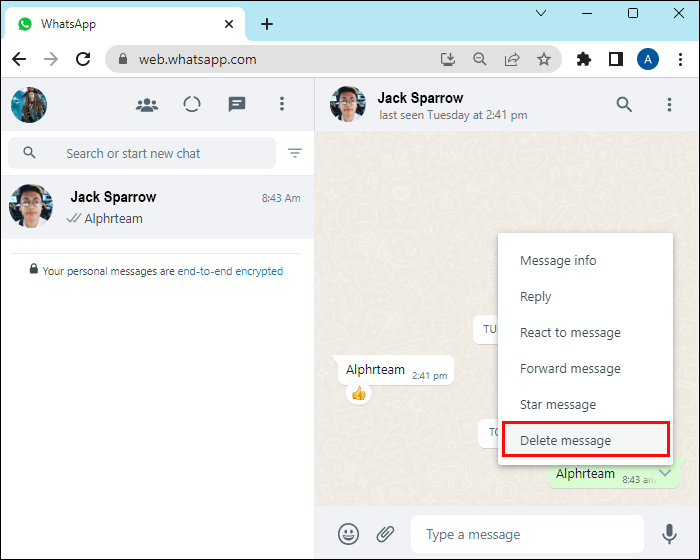Reload the WhatsApp page
The image size is (700, 560).
coord(83,59)
